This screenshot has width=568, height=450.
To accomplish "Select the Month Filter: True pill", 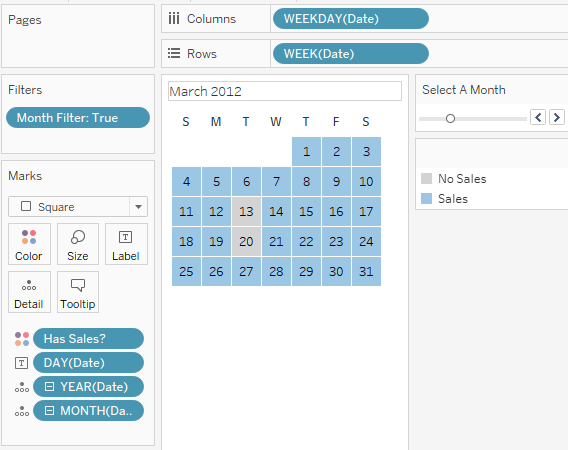I will coord(78,117).
